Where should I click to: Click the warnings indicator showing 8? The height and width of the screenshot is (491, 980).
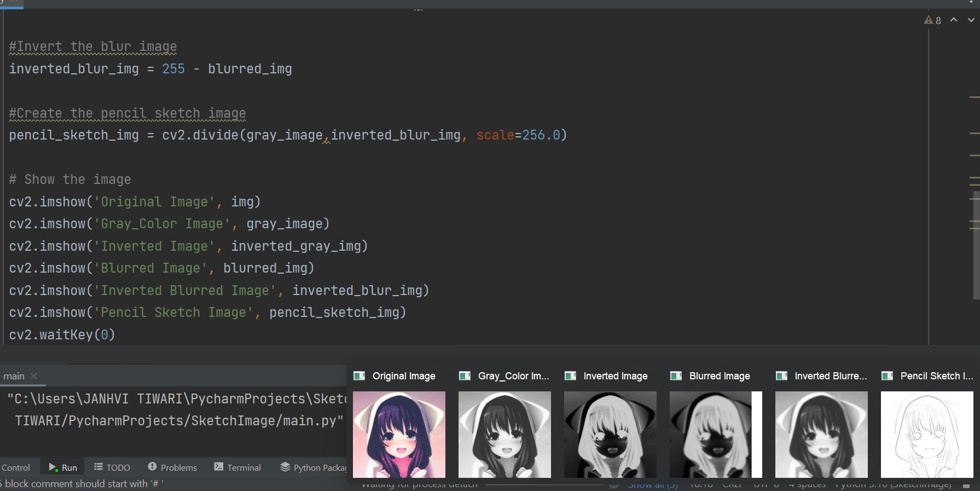pos(932,20)
